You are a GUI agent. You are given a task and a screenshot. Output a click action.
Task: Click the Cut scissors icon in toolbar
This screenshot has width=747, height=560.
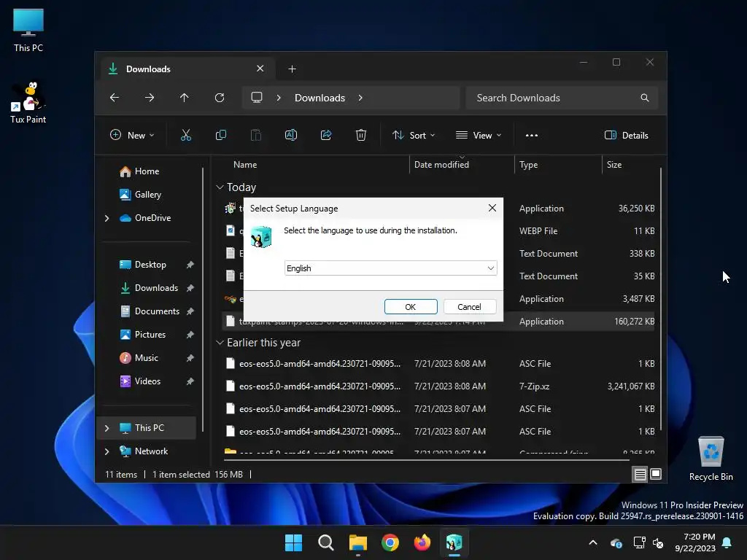coord(186,135)
